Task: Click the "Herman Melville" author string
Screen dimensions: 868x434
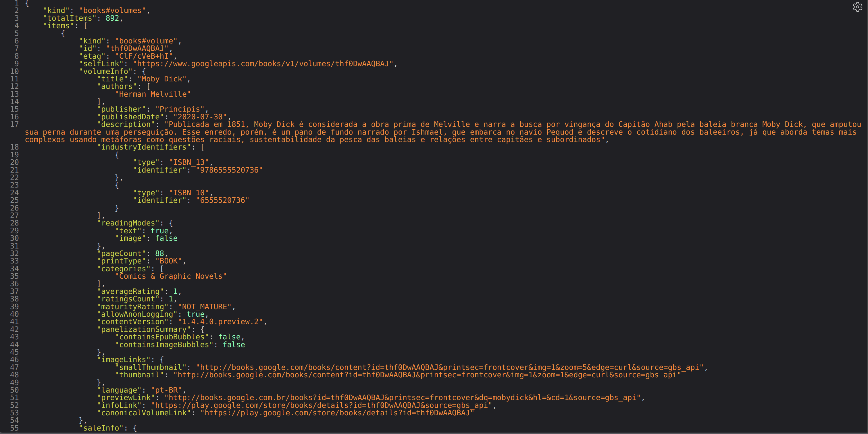Action: 153,94
